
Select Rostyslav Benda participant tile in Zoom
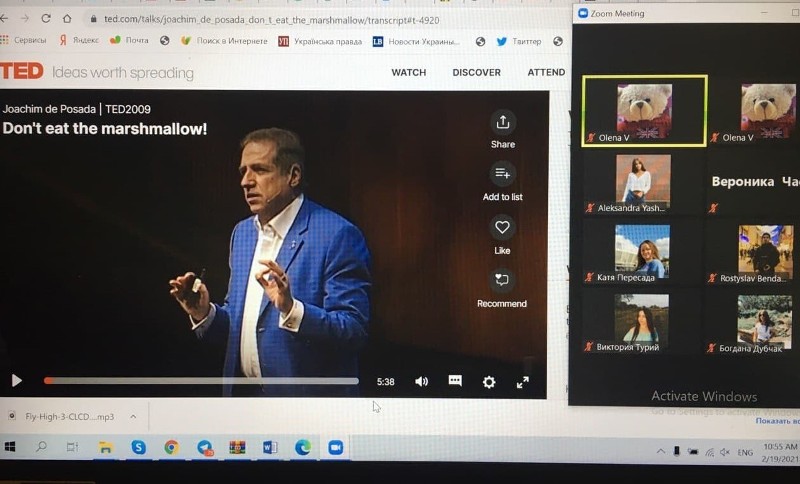coord(754,253)
